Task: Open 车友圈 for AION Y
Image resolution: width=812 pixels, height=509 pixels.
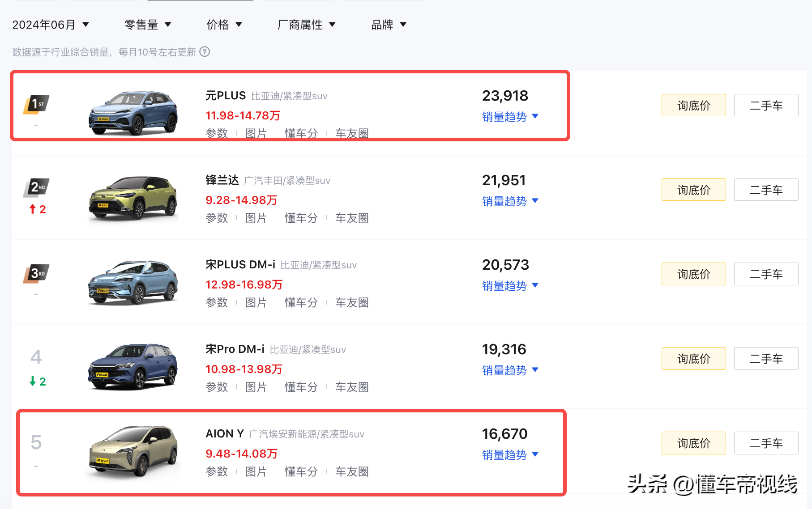Action: [x=351, y=471]
